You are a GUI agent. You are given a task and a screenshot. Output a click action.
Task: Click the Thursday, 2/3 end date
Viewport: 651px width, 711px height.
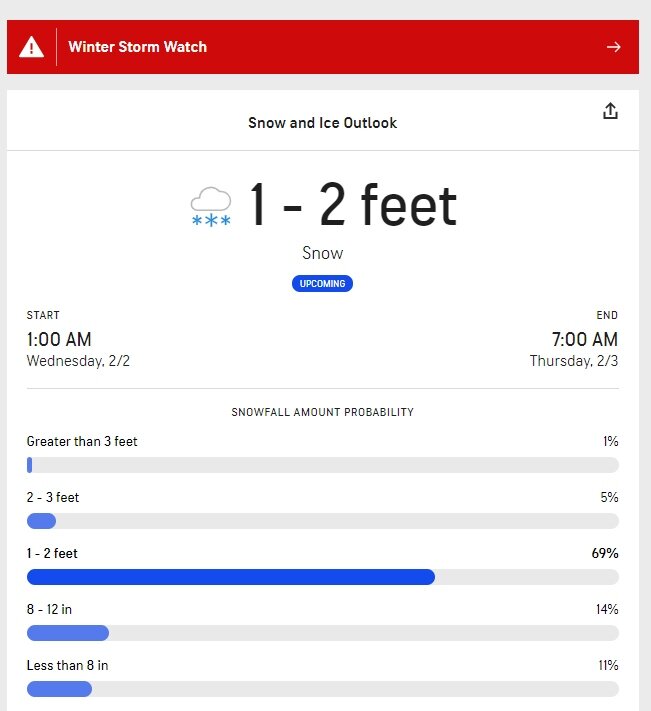[x=574, y=361]
